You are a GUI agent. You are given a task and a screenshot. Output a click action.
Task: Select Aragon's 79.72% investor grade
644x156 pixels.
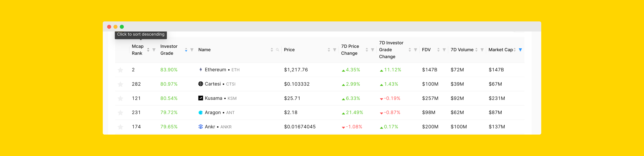click(x=169, y=113)
